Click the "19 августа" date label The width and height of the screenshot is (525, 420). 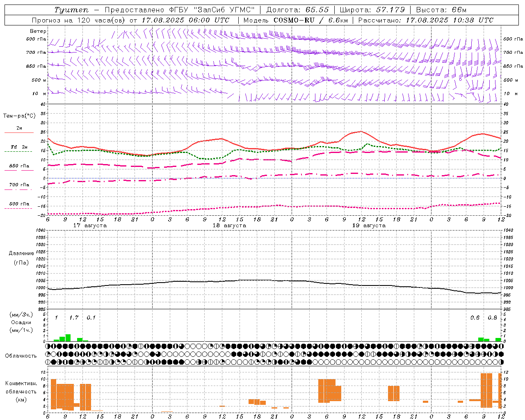369,226
